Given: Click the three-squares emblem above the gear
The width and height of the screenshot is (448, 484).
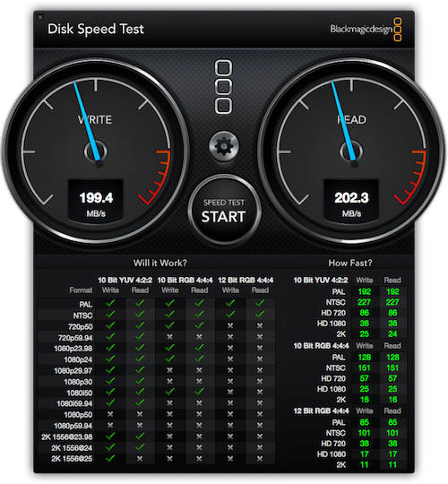Looking at the screenshot, I should tap(223, 87).
